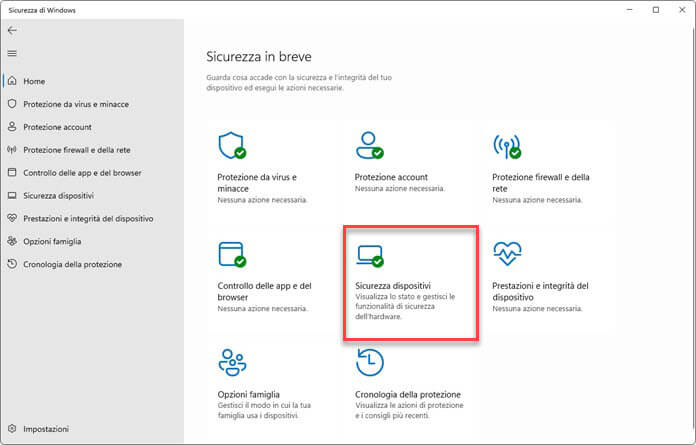Click 'Visualizza le azioni di protezione' description
Screen dimensions: 696x445
[409, 410]
